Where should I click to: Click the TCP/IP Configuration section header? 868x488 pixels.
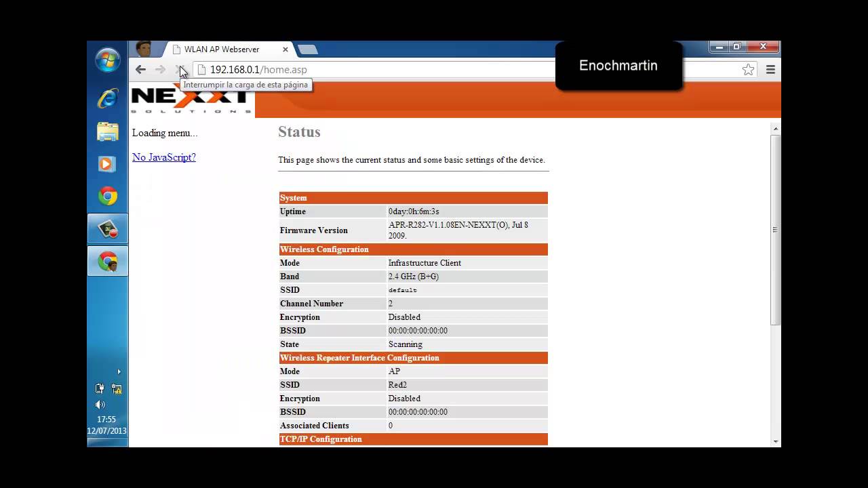(x=414, y=439)
